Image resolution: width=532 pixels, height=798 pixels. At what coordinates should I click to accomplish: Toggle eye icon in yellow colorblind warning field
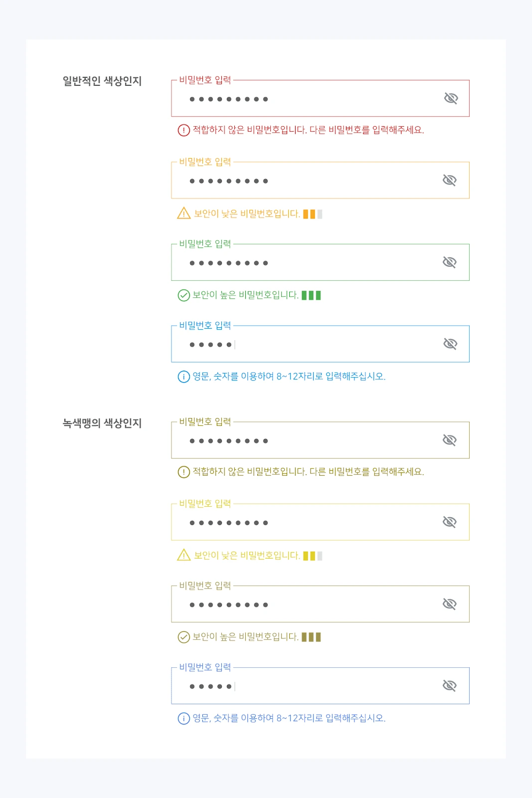click(x=449, y=522)
